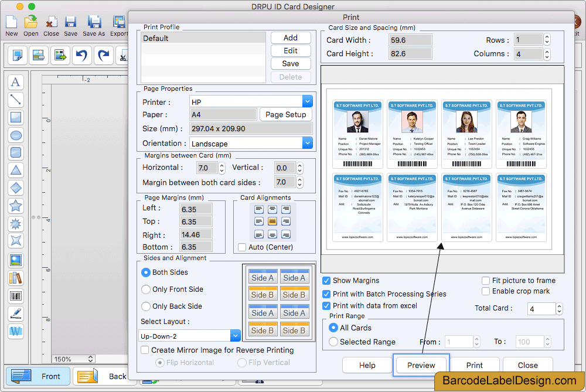The width and height of the screenshot is (586, 392).
Task: Choose bottom-right card alignment icon
Action: coord(286,234)
